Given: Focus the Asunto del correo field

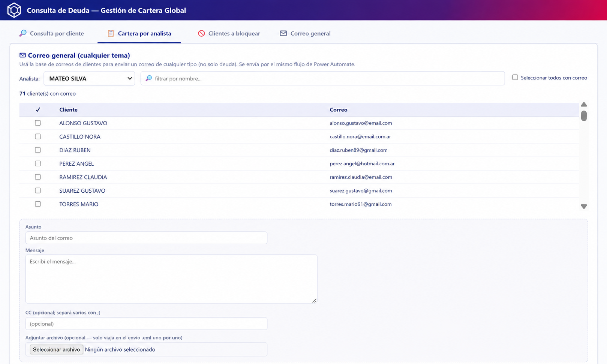Looking at the screenshot, I should (146, 238).
